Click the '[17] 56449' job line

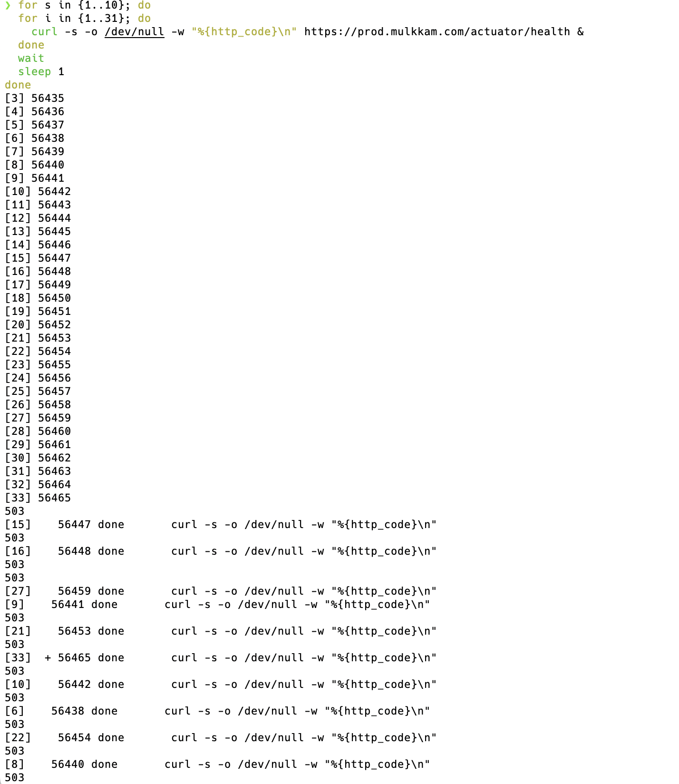pos(38,284)
